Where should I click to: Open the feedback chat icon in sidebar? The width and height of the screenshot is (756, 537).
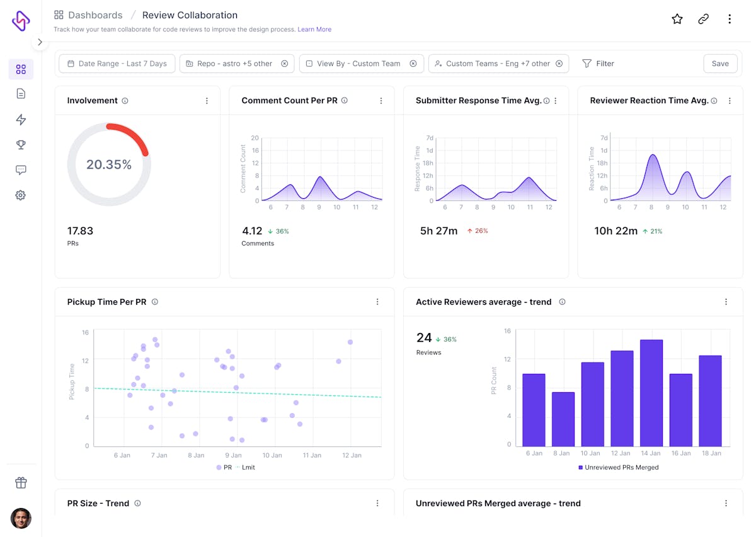coord(21,169)
